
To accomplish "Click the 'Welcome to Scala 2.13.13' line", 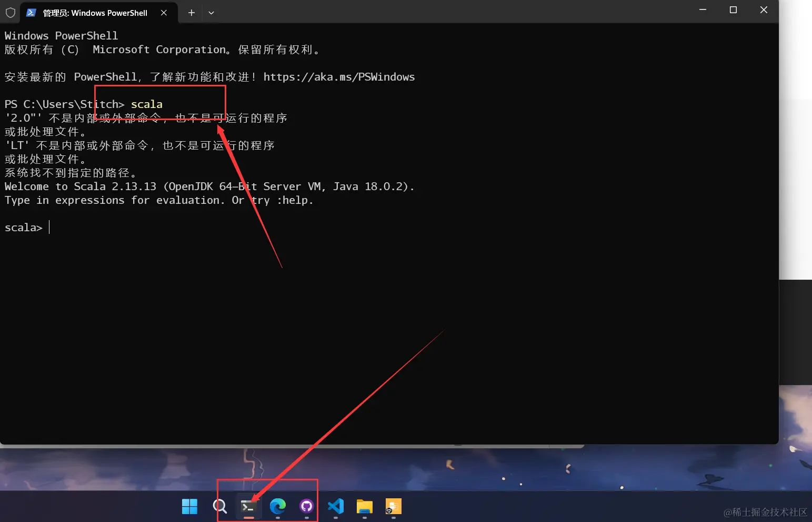I will [x=209, y=186].
